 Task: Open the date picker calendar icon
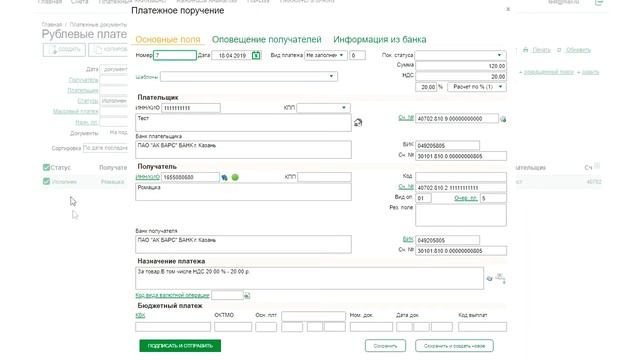[x=256, y=55]
